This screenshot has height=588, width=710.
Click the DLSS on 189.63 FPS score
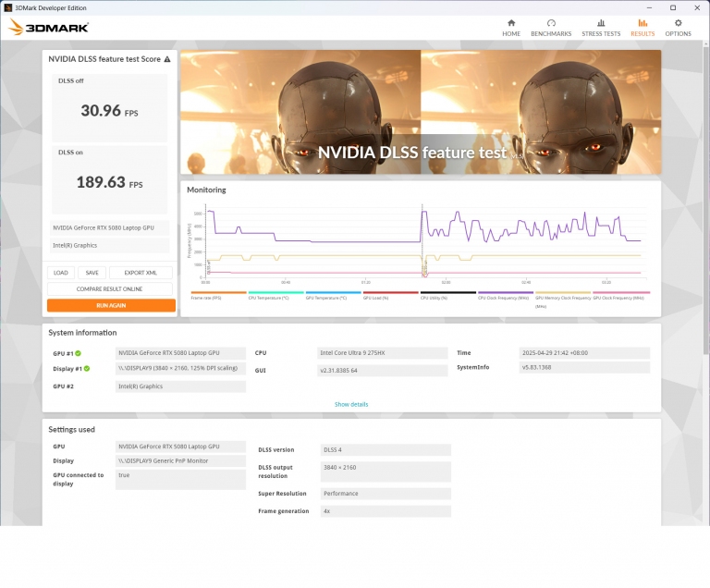[x=109, y=179]
